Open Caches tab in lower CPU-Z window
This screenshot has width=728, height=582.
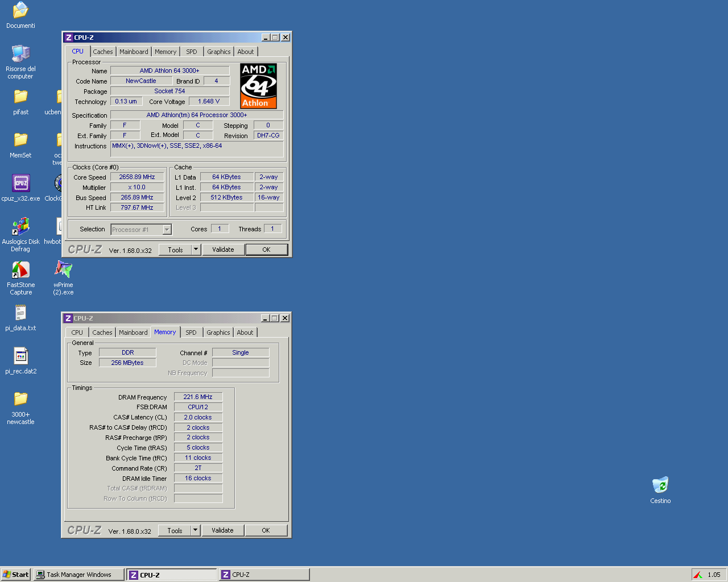[x=102, y=332]
